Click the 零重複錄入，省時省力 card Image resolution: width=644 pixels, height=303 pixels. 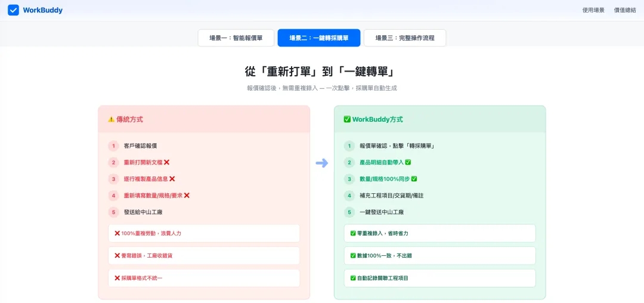tap(440, 233)
